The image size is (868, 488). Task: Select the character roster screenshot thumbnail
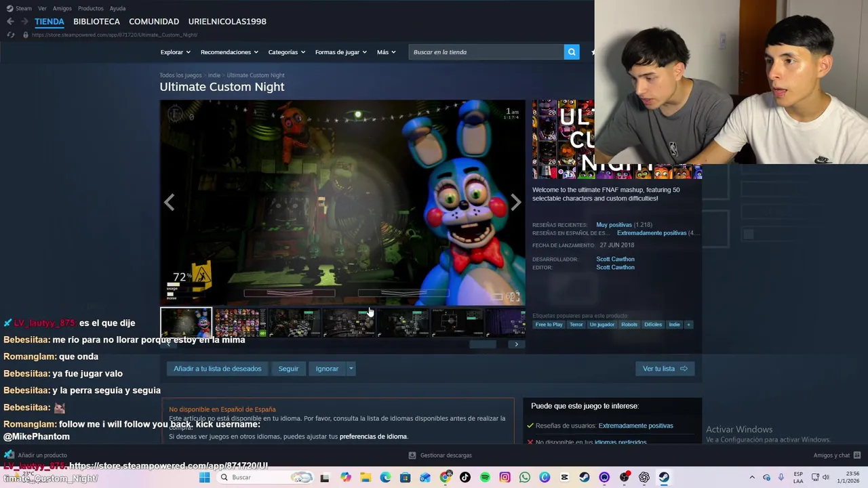[240, 323]
